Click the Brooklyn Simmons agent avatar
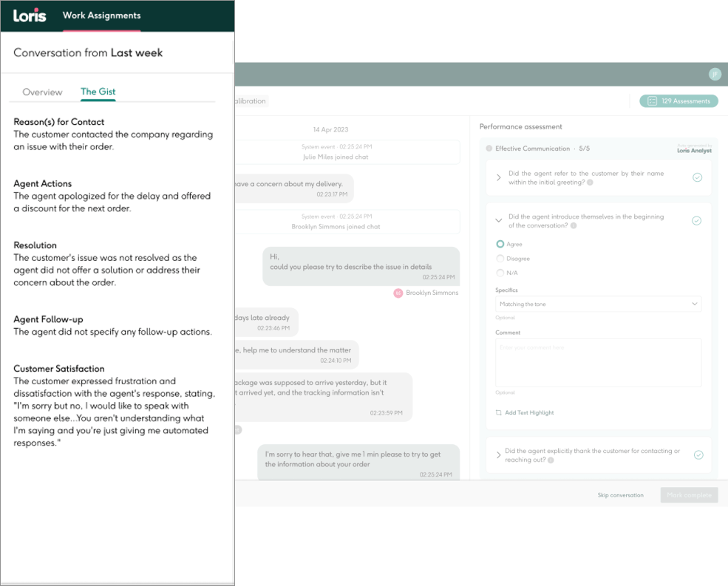 click(x=398, y=293)
